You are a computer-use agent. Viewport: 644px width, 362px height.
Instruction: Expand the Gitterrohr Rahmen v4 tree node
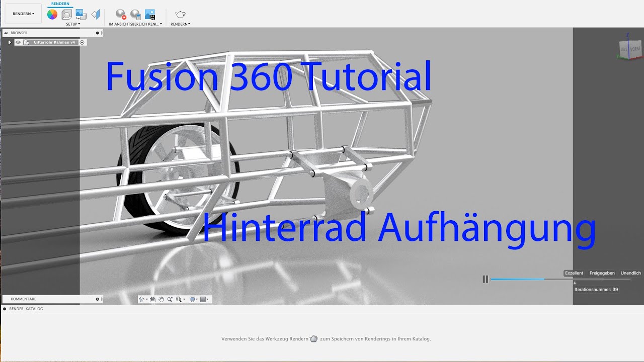[10, 43]
